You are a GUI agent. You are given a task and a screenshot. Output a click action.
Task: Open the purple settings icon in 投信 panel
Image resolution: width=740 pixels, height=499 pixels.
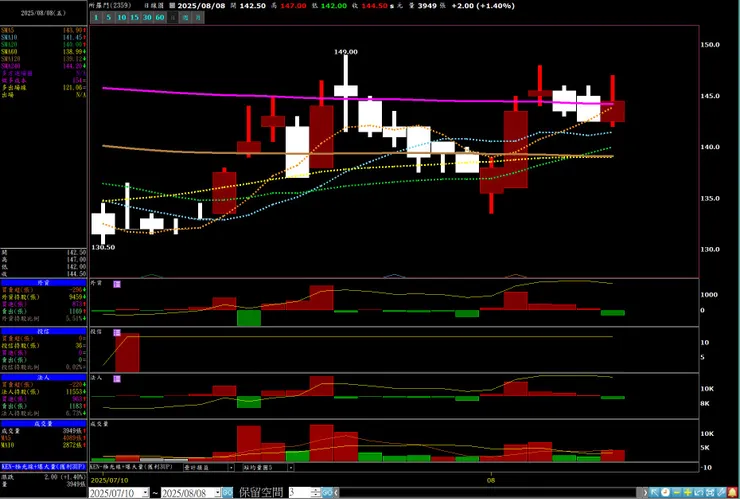pyautogui.click(x=117, y=332)
